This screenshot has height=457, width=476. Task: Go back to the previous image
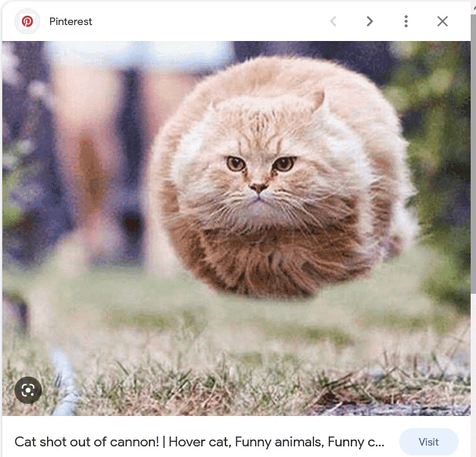click(333, 21)
